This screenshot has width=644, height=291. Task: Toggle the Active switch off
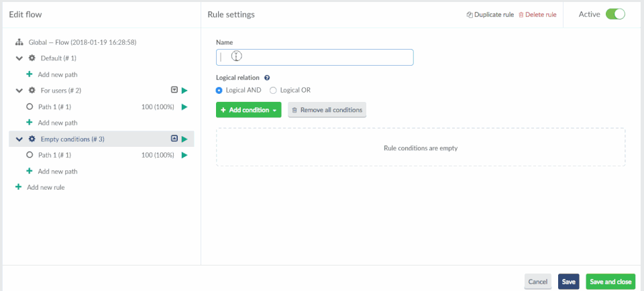[x=614, y=14]
